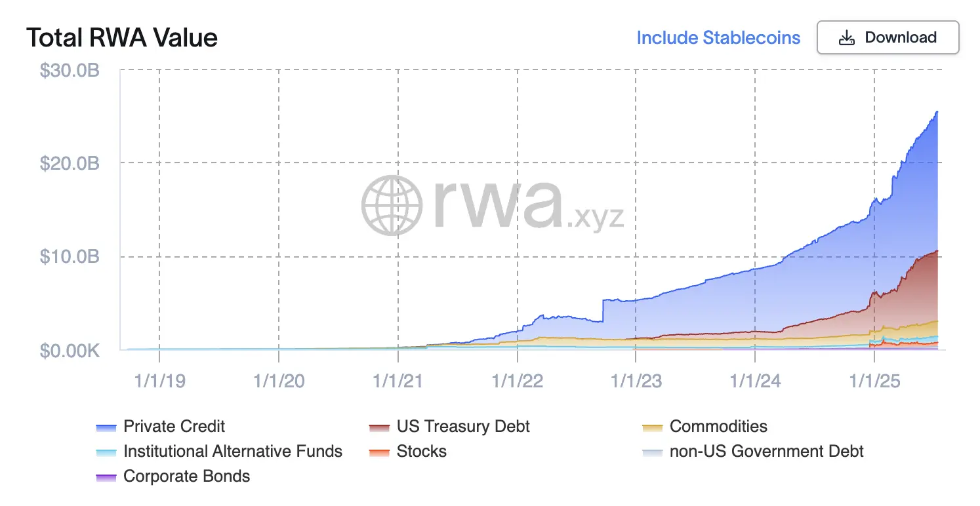Click the $20.0B y-axis label
The height and width of the screenshot is (506, 980).
[70, 163]
